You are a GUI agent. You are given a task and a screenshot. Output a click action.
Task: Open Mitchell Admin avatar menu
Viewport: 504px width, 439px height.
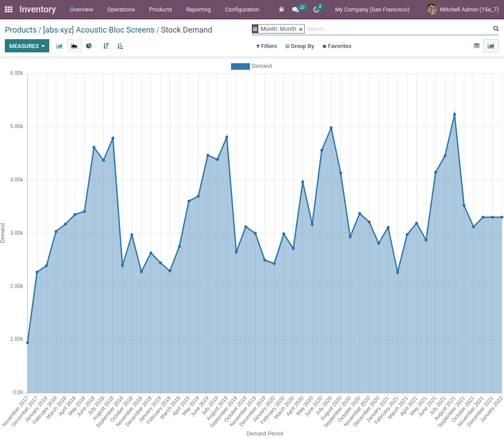click(x=462, y=9)
